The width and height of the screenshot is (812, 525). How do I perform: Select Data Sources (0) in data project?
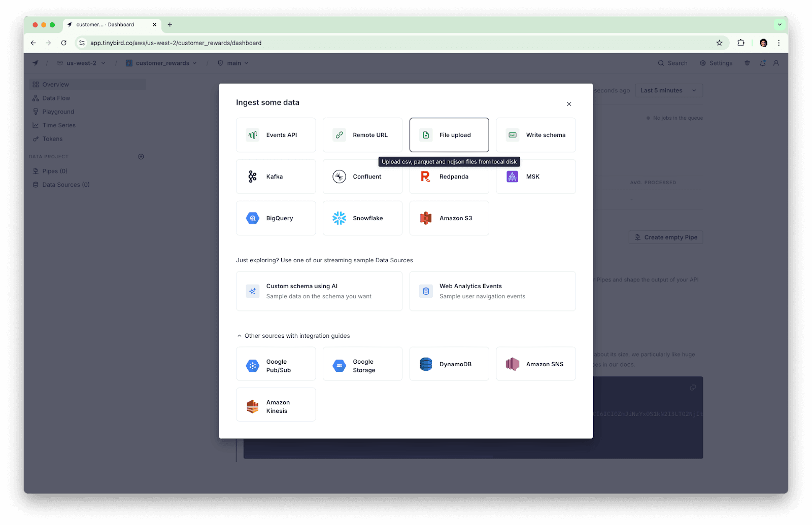coord(87,185)
